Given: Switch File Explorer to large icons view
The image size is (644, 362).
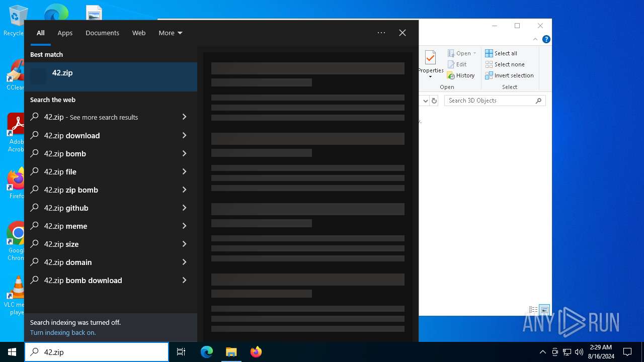Looking at the screenshot, I should [x=544, y=310].
